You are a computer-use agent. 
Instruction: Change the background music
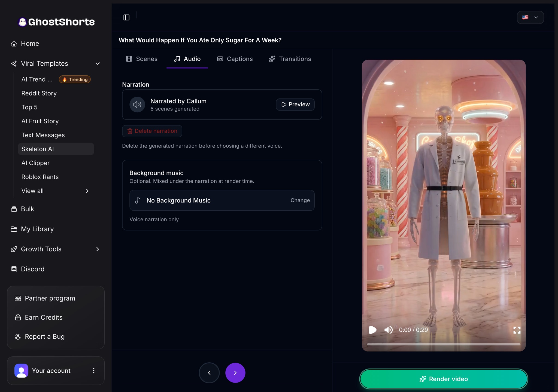[300, 200]
